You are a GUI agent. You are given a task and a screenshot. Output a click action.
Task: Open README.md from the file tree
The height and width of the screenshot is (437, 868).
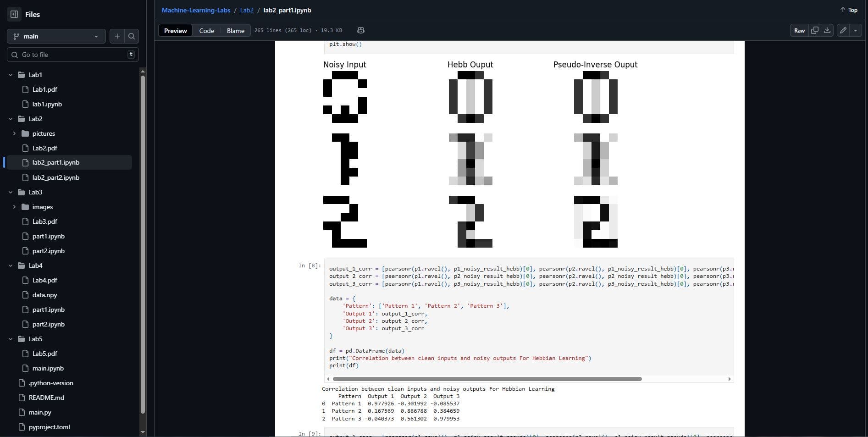tap(46, 398)
